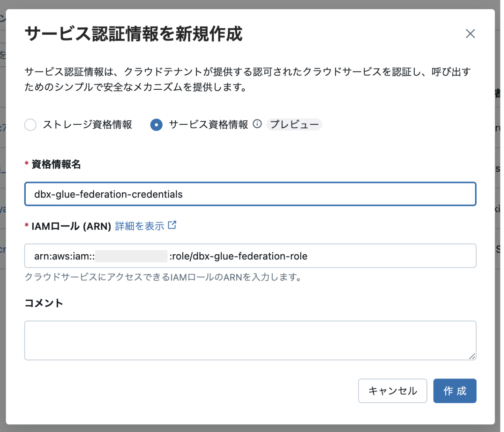The width and height of the screenshot is (504, 432).
Task: Click the プレビュー badge
Action: (294, 125)
